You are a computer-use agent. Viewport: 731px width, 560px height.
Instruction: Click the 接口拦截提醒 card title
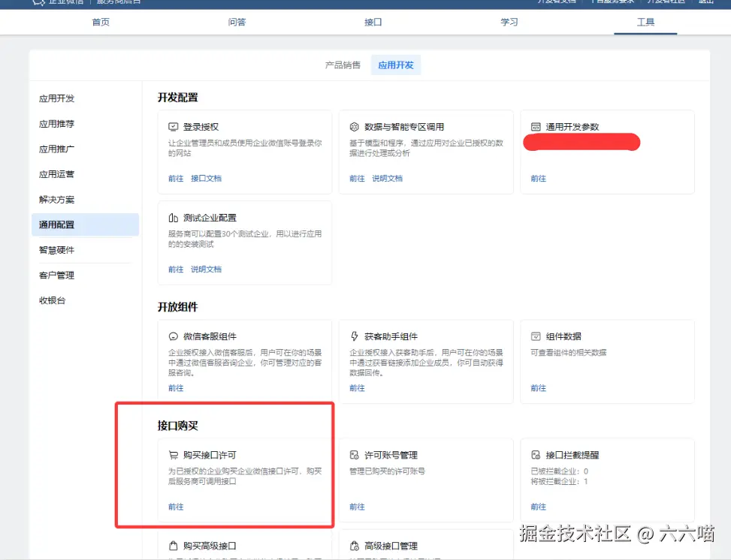(x=572, y=455)
